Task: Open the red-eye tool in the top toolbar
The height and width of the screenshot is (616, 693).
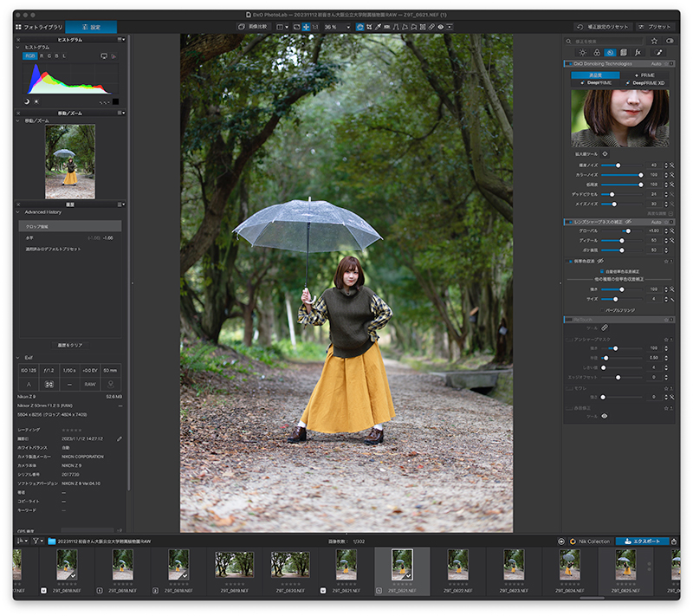Action: point(441,27)
